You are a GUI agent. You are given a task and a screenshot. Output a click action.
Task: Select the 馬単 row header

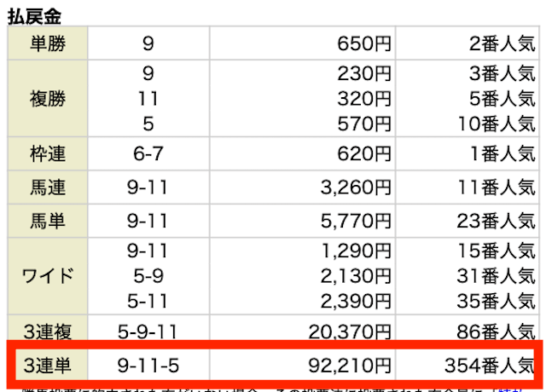pyautogui.click(x=48, y=221)
